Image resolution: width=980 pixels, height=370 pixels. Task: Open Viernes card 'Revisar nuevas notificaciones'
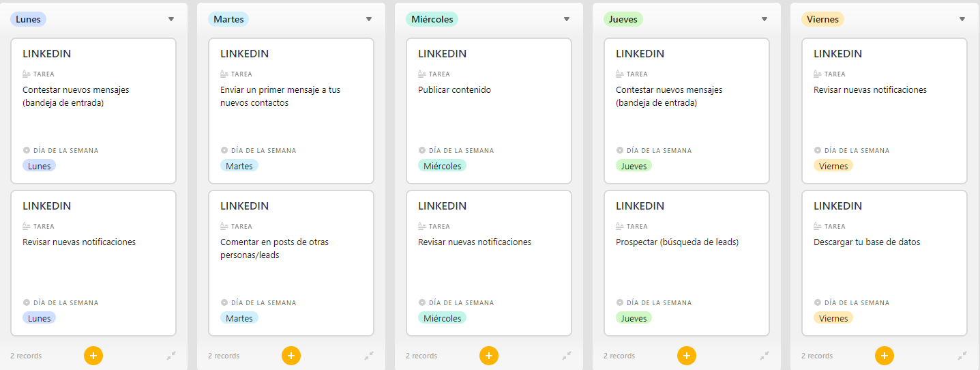(885, 111)
